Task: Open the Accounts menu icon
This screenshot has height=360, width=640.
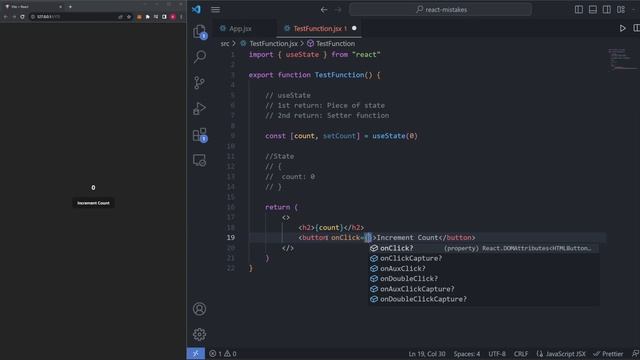Action: pos(200,309)
